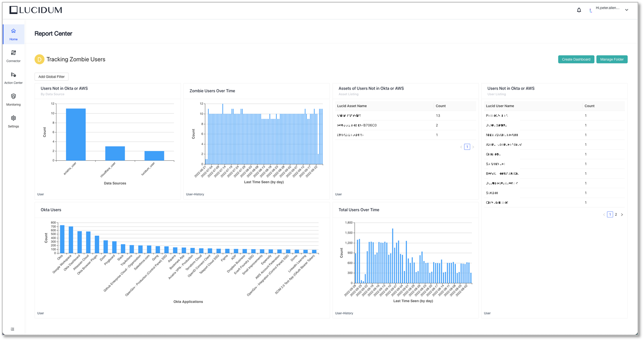Collapse the sidebar menu toggle icon
Screen dimensions: 644x341
tap(12, 329)
